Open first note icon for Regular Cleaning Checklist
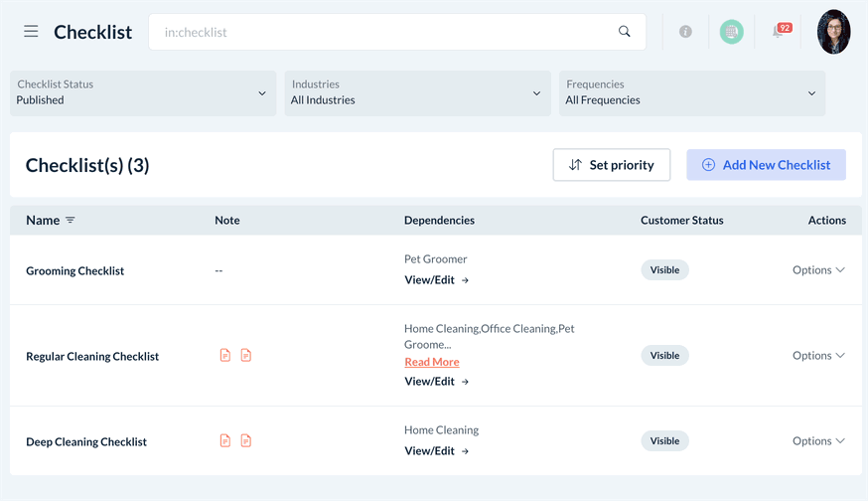 [225, 355]
